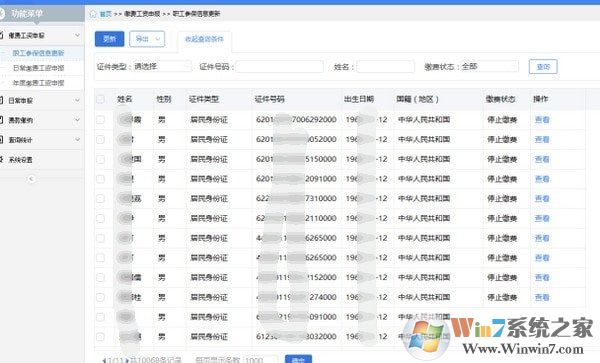Click the 收起查询条件 tab

tap(204, 39)
